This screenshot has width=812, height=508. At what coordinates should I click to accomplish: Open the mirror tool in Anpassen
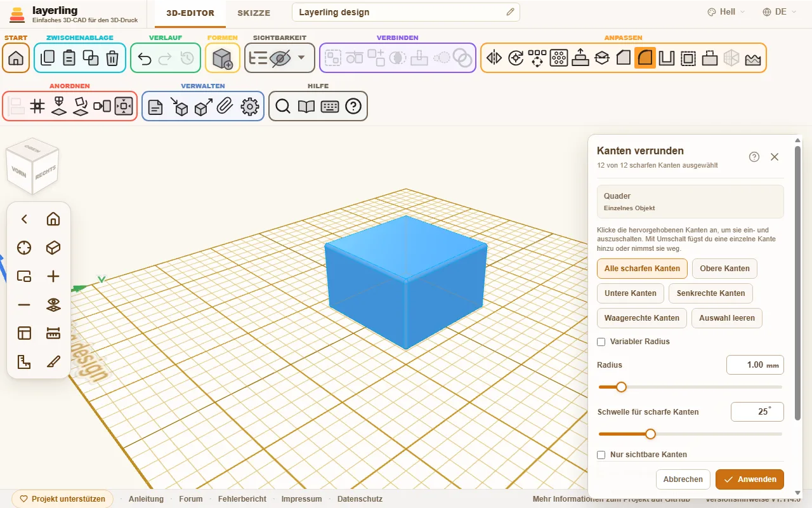(494, 58)
